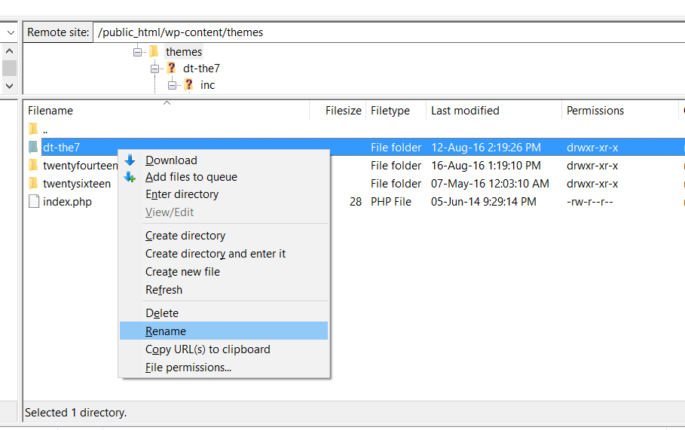Select Delete in the context menu
Viewport: 685px width, 430px height.
(162, 313)
